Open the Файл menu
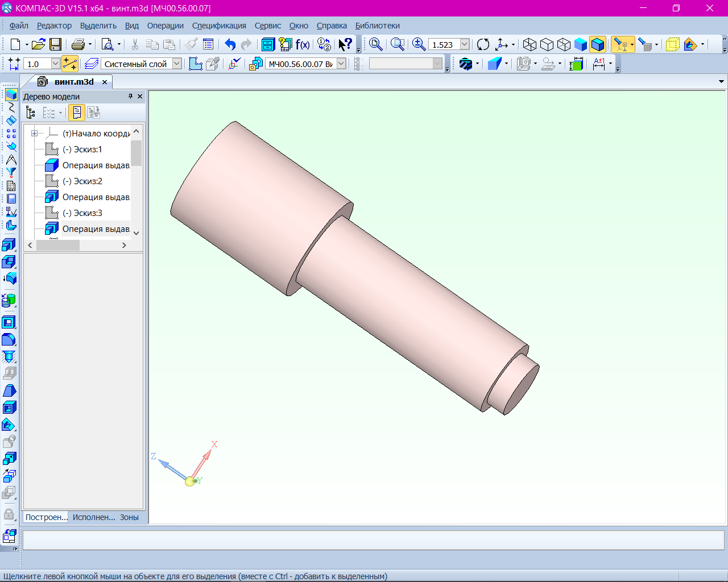Screen dimensions: 728x582 (19, 26)
